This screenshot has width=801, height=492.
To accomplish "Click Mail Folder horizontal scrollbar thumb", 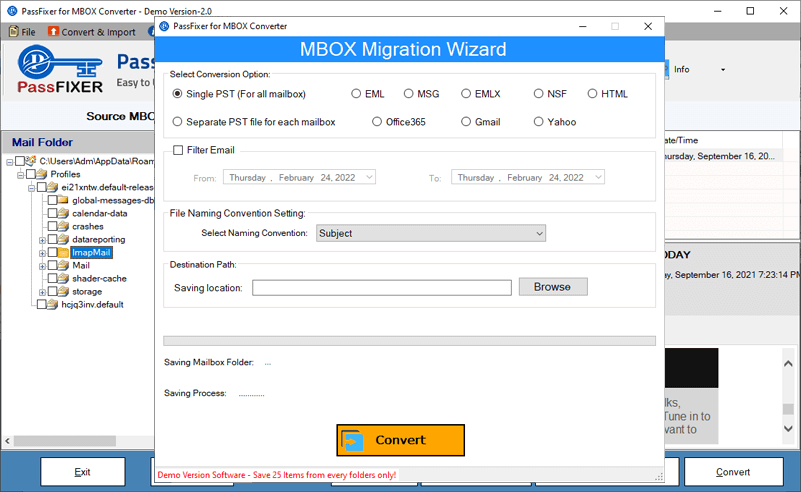I will (65, 440).
